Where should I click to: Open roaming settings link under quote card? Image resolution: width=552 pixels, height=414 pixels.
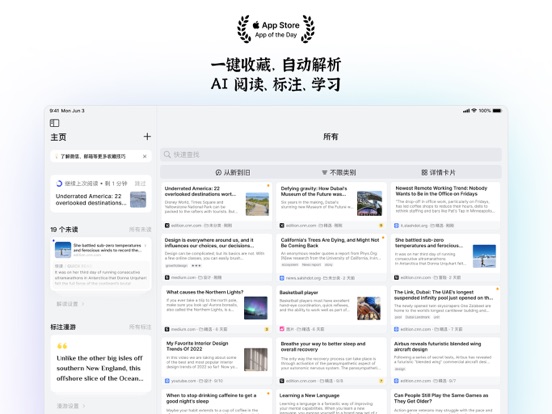[x=70, y=406]
